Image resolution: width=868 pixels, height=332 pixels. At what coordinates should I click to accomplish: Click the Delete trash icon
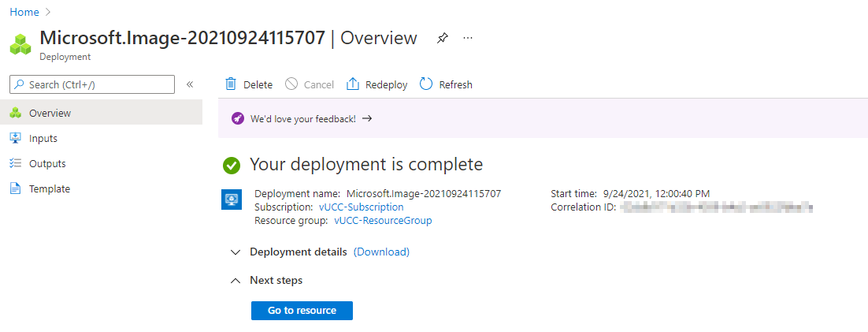coord(231,84)
